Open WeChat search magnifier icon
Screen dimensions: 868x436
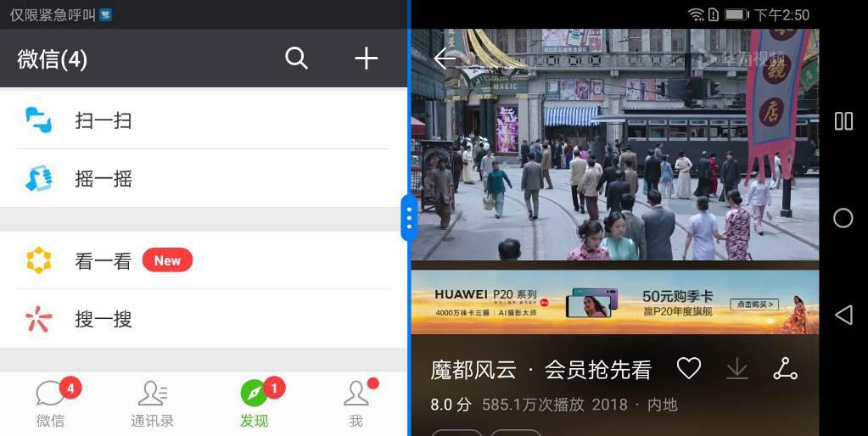click(296, 58)
